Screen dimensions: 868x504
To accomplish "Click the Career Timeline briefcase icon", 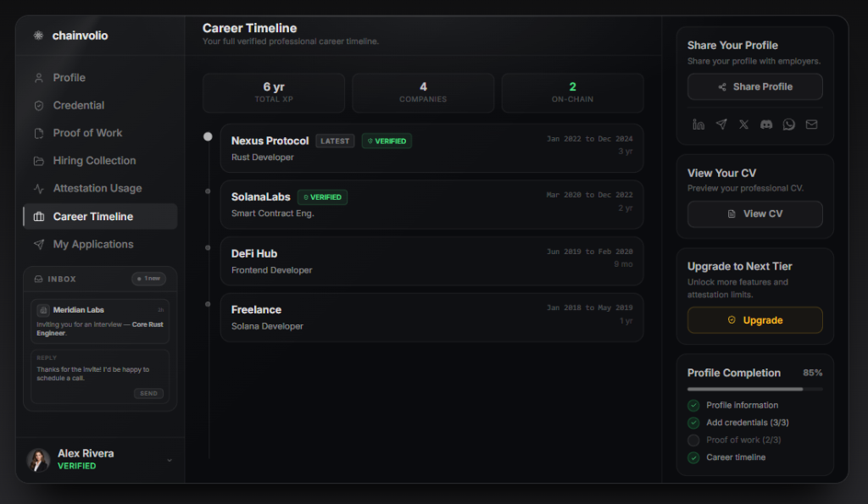I will tap(39, 216).
